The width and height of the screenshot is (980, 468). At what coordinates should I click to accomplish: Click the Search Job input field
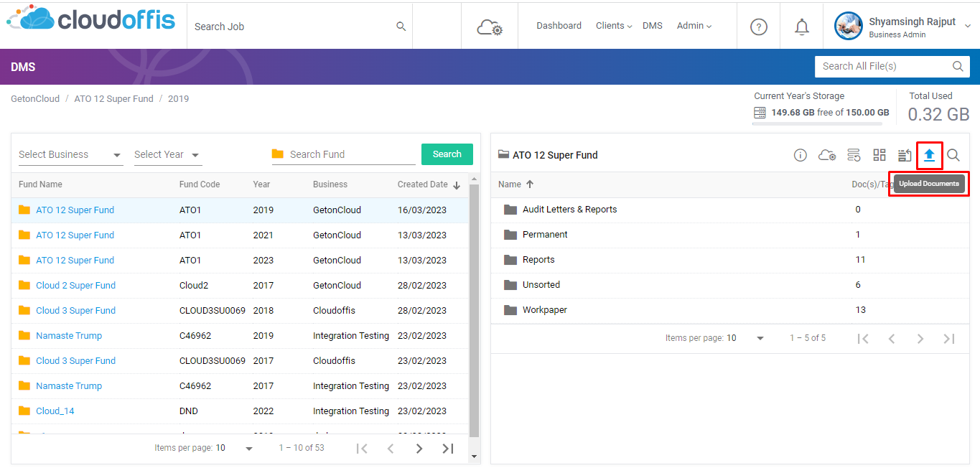(x=293, y=27)
